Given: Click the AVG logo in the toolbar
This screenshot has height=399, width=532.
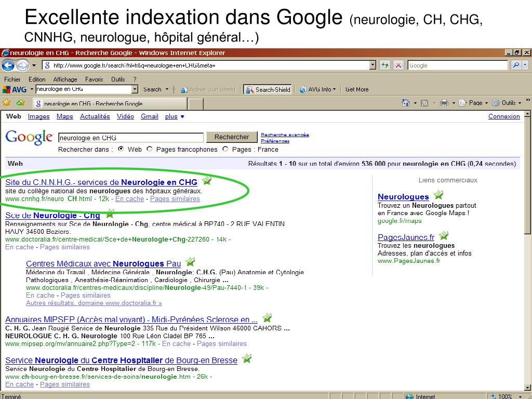Looking at the screenshot, I should 15,89.
